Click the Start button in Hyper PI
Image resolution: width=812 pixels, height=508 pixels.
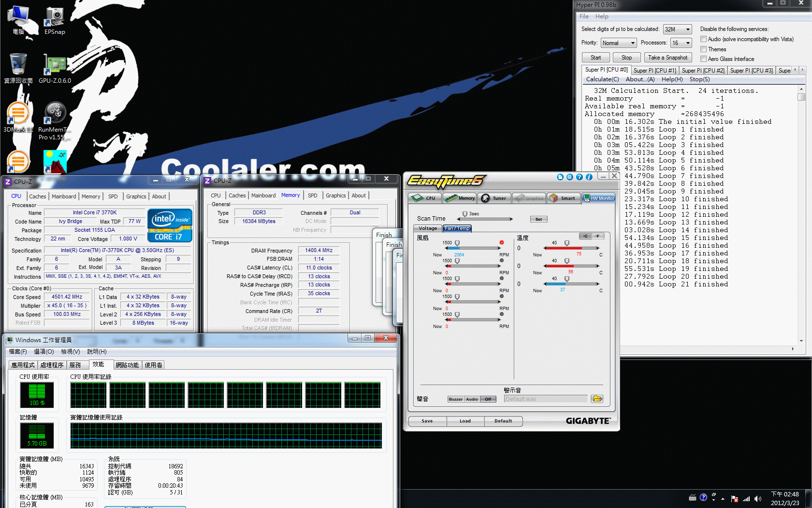tap(595, 58)
